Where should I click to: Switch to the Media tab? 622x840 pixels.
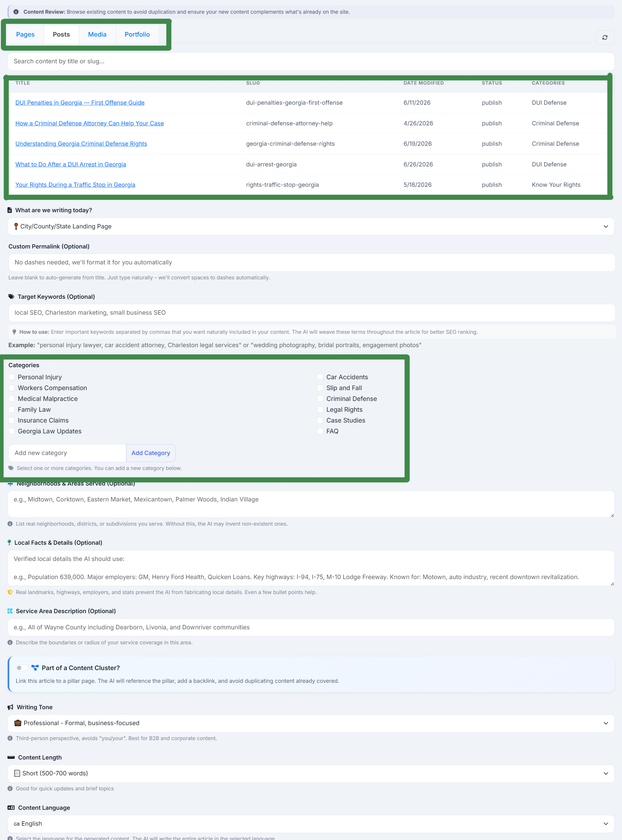point(97,35)
